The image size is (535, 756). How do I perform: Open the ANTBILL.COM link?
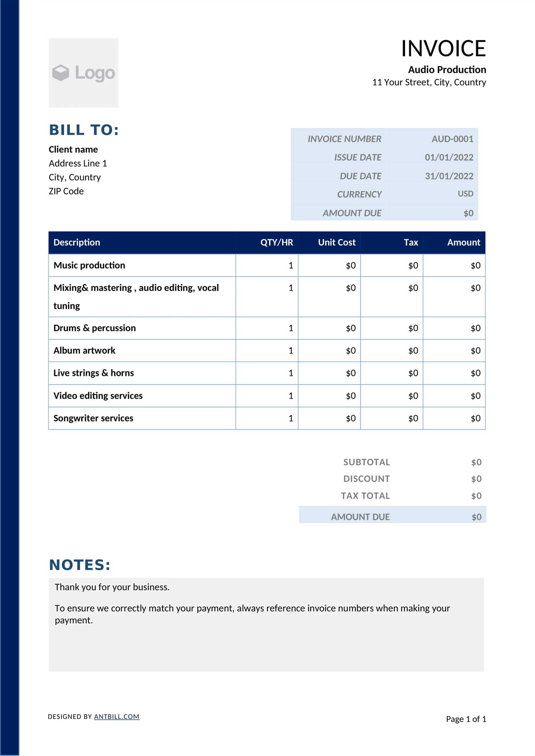(117, 717)
